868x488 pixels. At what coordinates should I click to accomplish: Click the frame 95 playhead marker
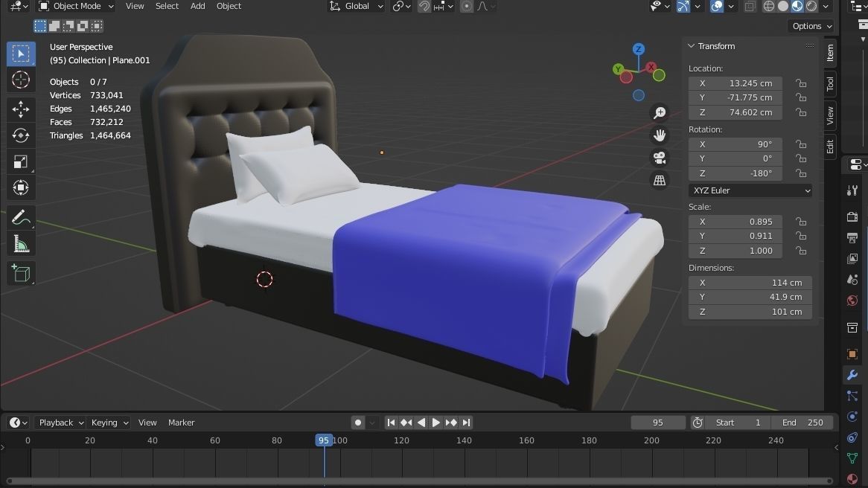click(324, 440)
